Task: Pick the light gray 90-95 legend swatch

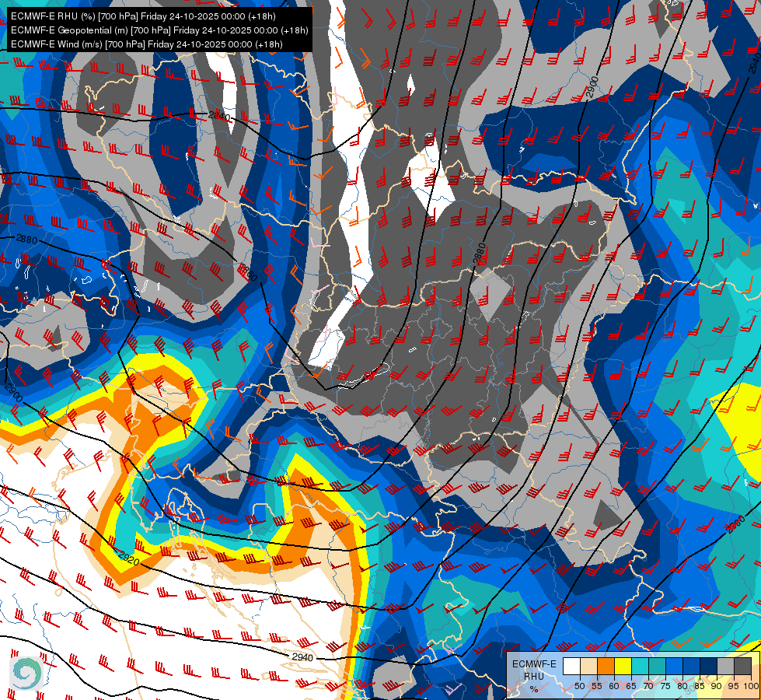Action: pyautogui.click(x=725, y=666)
